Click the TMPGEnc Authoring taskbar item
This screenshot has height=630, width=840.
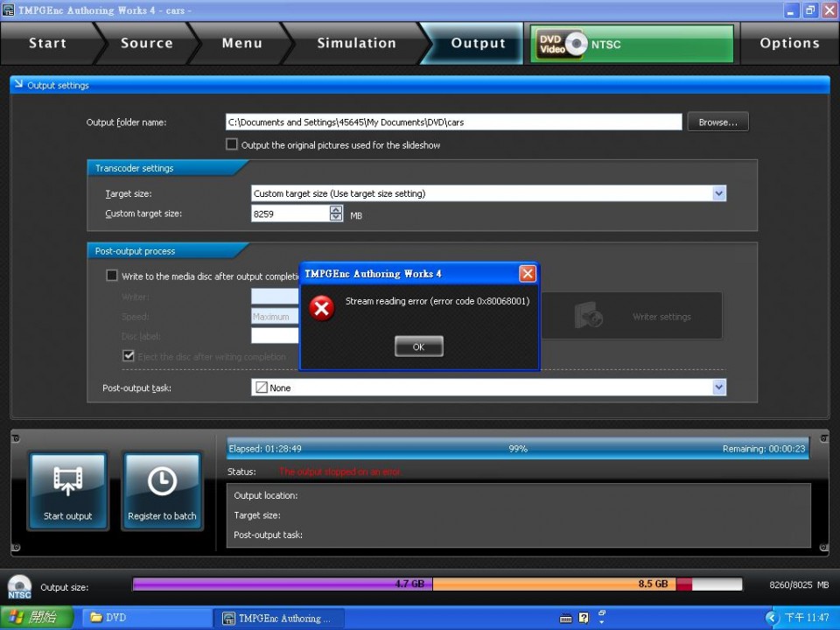point(278,618)
